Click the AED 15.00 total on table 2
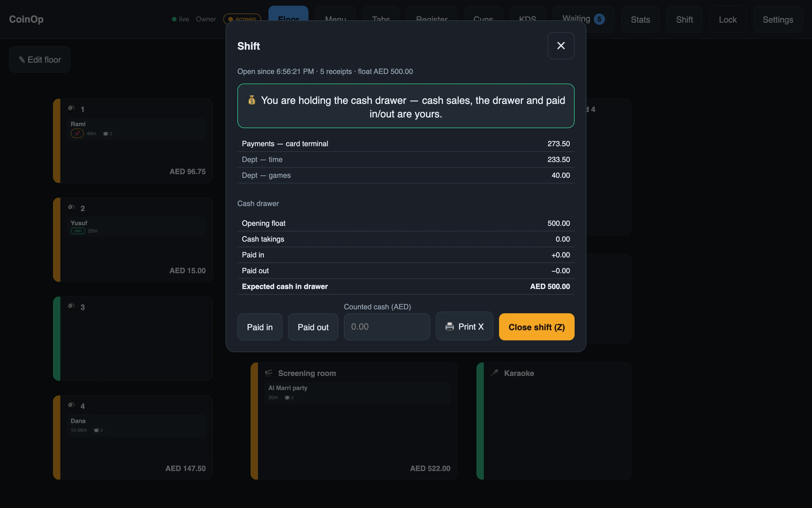 [187, 270]
